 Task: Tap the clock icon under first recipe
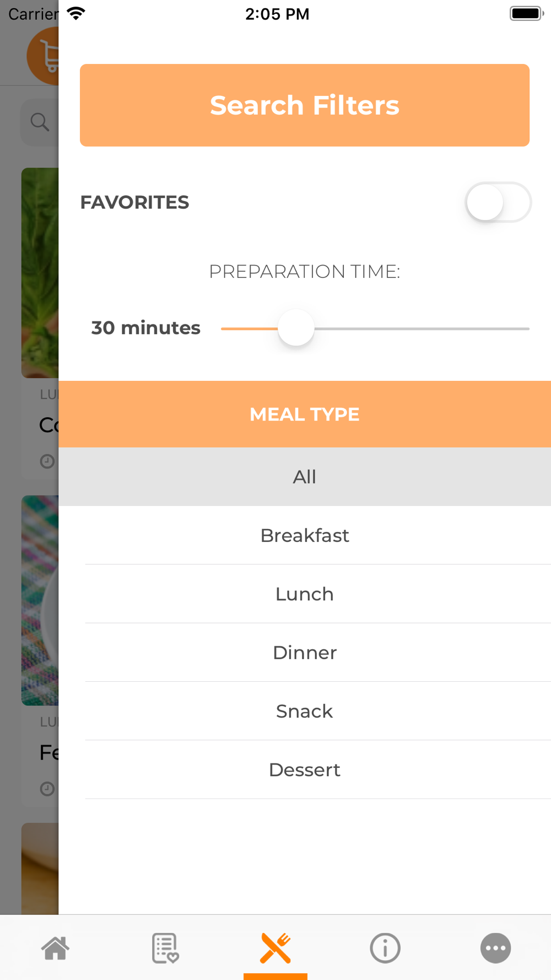coord(47,461)
